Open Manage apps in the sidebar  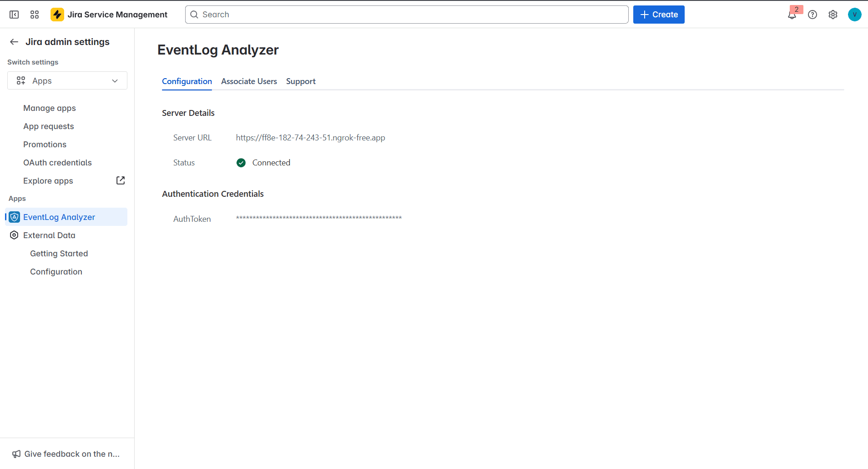pos(50,108)
